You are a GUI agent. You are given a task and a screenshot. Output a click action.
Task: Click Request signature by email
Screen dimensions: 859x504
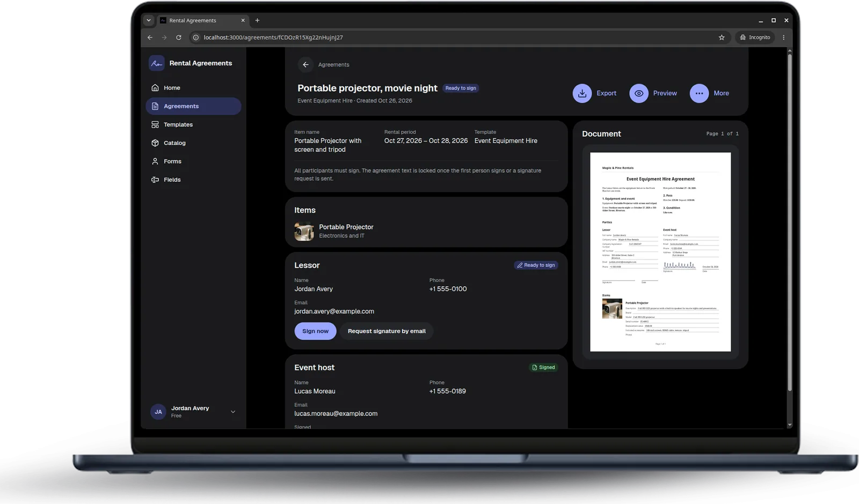(x=387, y=331)
